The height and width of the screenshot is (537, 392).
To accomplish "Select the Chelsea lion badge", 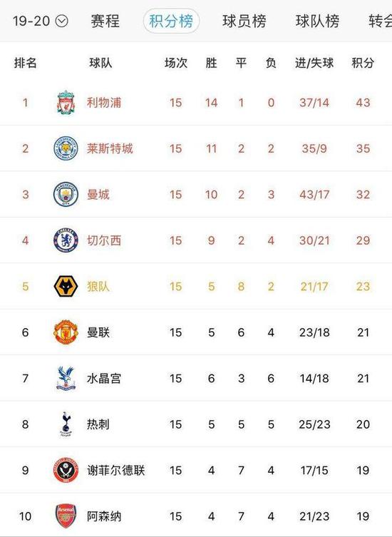I will coord(66,240).
